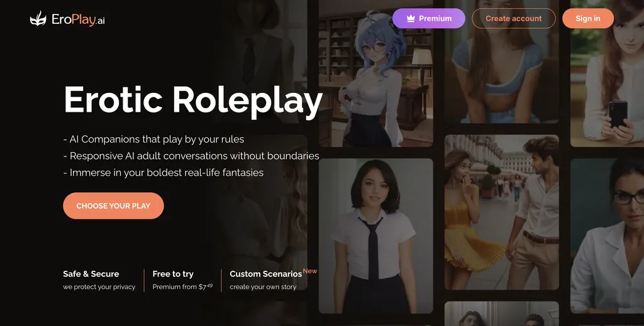Click the Free to try label
This screenshot has height=326, width=644.
173,274
